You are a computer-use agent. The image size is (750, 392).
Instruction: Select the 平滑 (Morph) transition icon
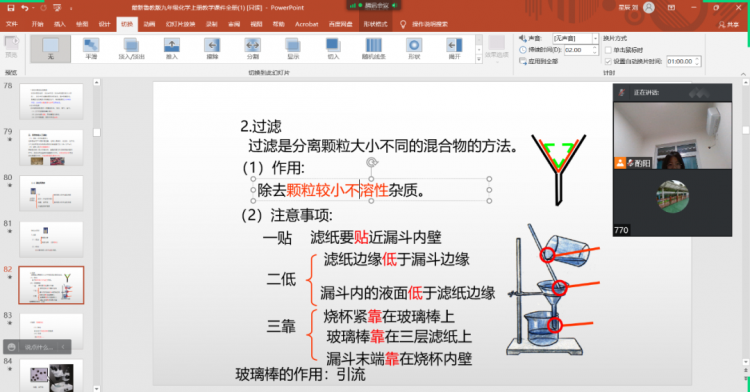point(91,49)
